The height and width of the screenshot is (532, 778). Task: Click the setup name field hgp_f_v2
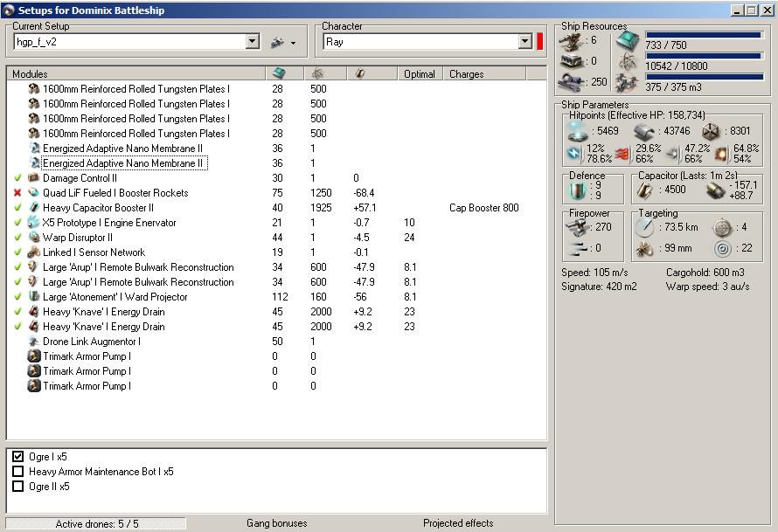[130, 42]
